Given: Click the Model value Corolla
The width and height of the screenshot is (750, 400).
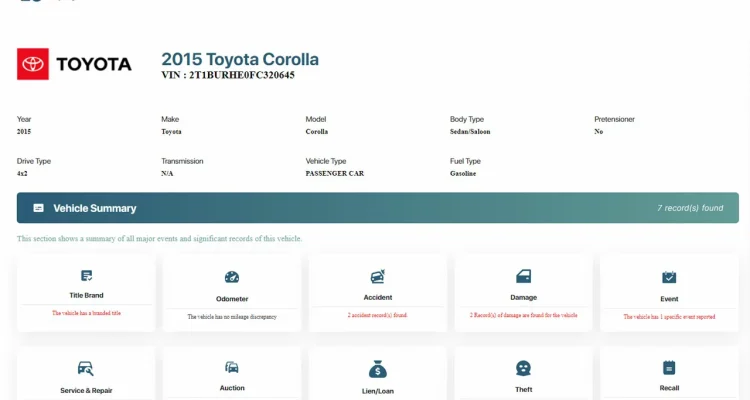Looking at the screenshot, I should point(317,132).
